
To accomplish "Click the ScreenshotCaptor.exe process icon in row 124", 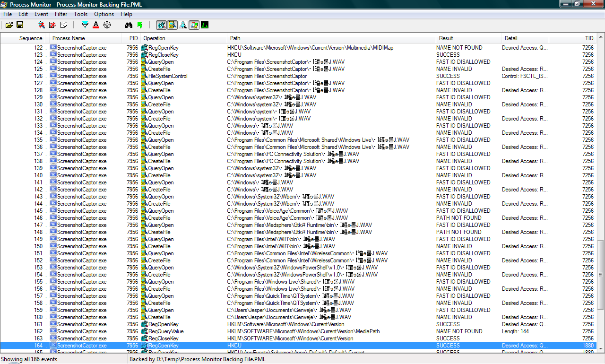I will (53, 62).
